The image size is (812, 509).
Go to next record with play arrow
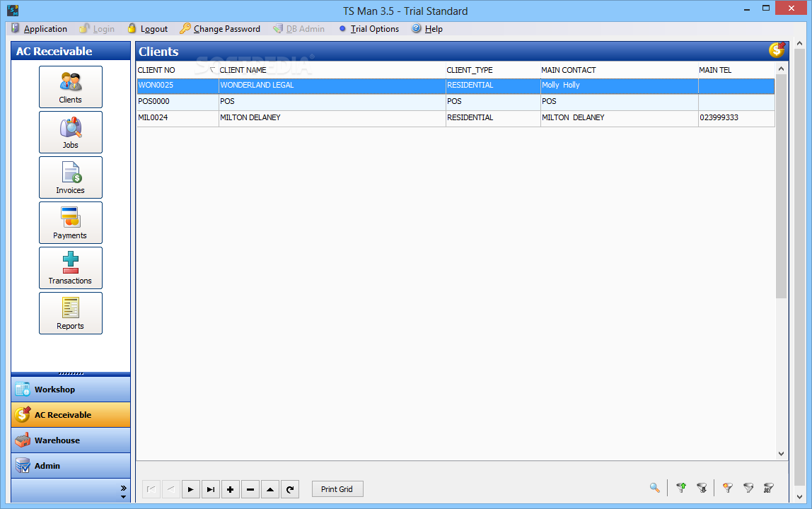pos(190,489)
